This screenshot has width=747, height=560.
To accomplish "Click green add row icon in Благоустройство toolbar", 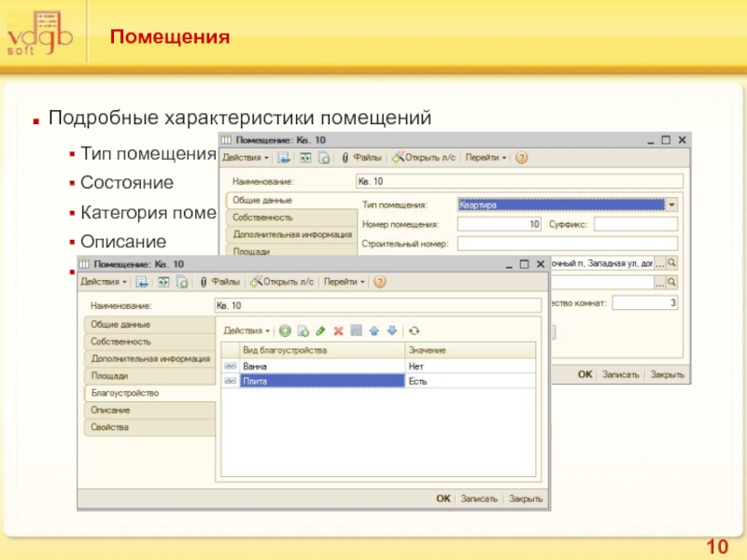I will [x=285, y=330].
